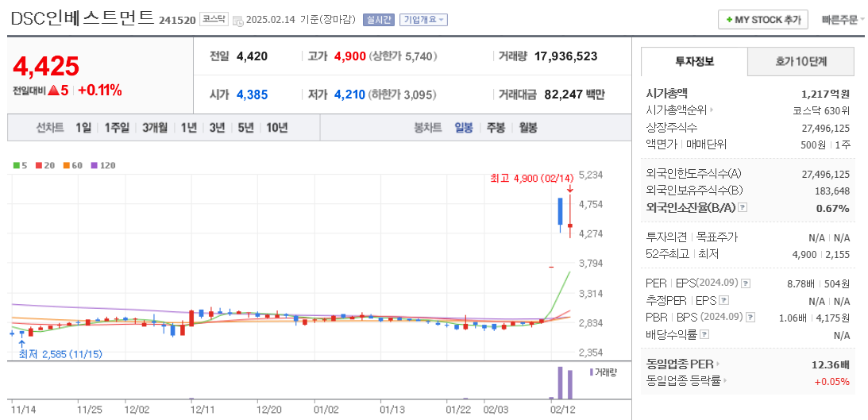
Task: Click the 하한가 3,095 text
Action: point(403,94)
